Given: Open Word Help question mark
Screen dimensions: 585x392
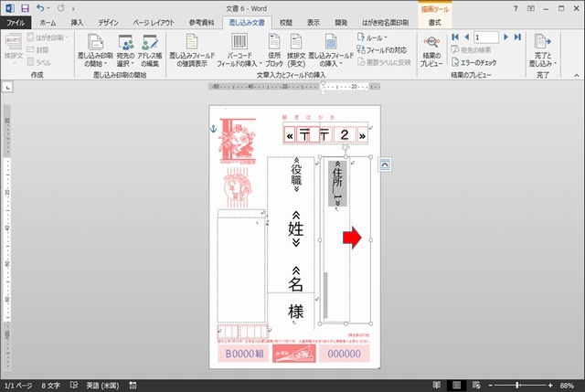Looking at the screenshot, I should 516,8.
